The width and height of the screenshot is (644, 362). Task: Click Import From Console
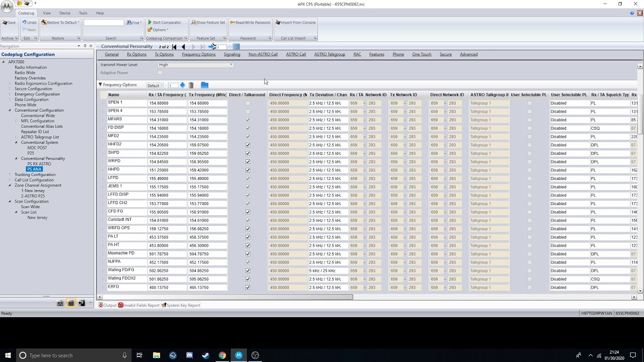pyautogui.click(x=295, y=23)
